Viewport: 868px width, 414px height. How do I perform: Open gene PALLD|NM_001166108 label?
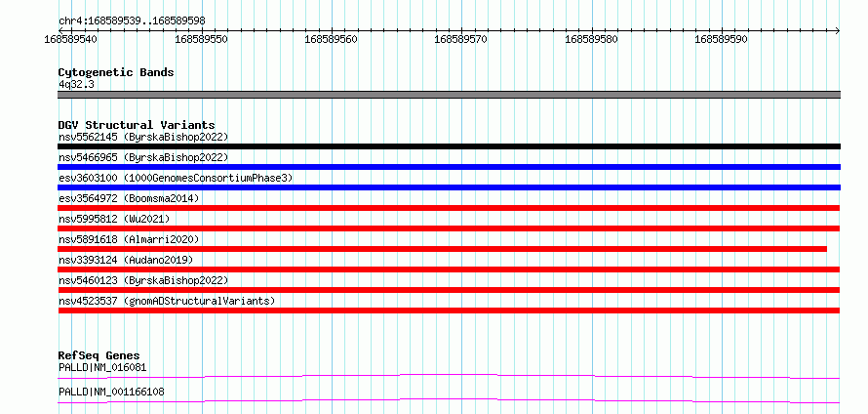111,393
